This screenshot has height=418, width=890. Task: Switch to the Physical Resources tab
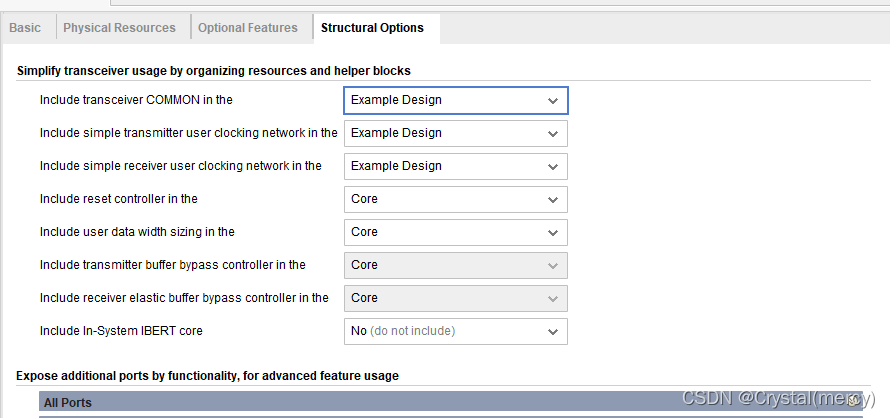pos(119,28)
